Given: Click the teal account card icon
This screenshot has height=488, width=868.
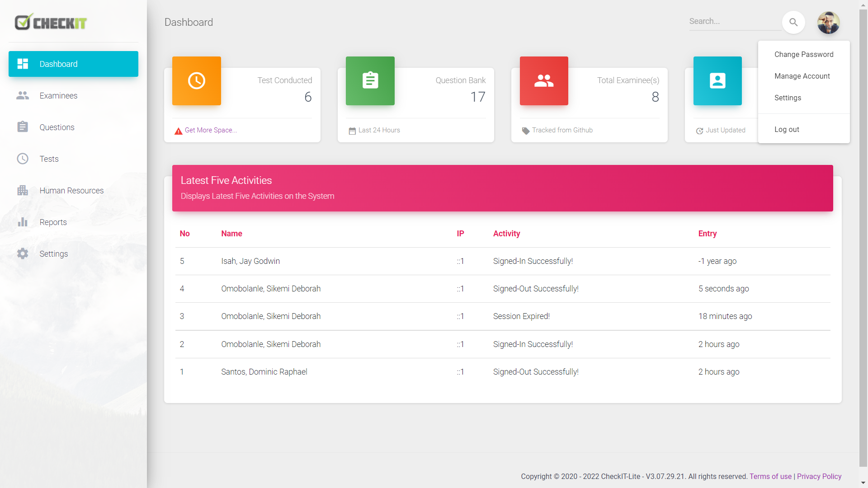Looking at the screenshot, I should tap(717, 81).
